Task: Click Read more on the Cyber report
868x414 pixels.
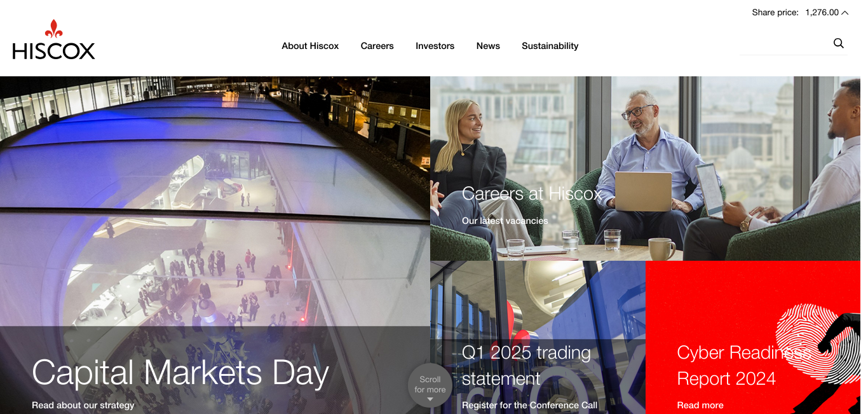Action: point(700,405)
